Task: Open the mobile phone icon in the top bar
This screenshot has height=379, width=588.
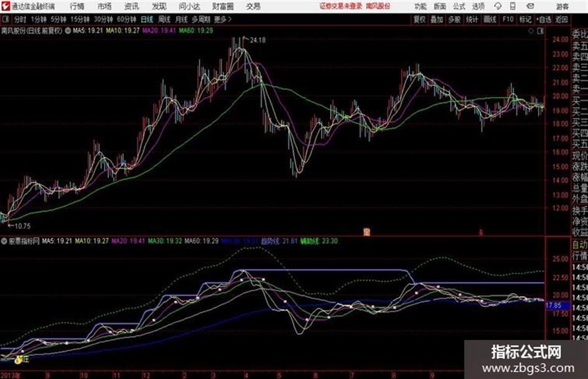Action: [513, 6]
